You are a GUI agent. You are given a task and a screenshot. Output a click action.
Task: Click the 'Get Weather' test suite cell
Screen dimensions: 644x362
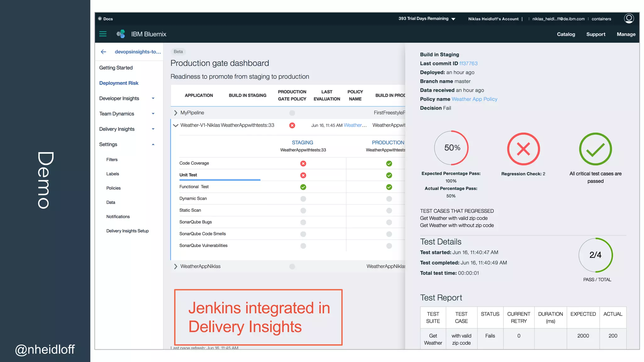point(433,339)
